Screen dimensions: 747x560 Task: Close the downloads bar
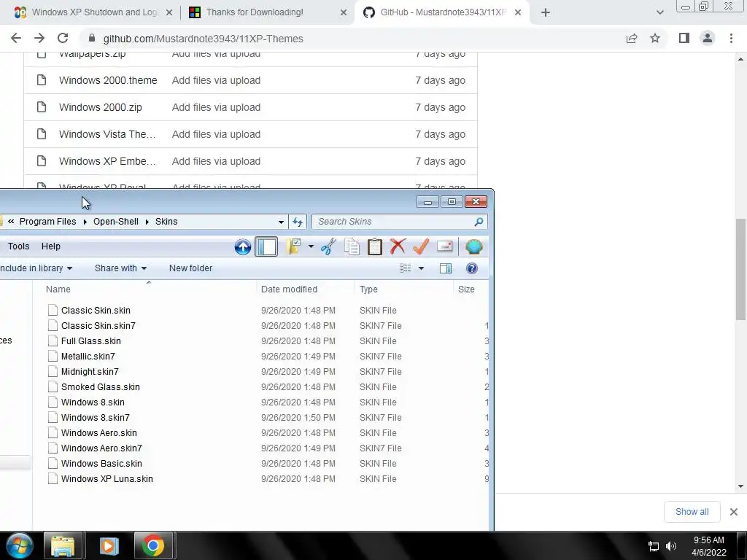734,511
